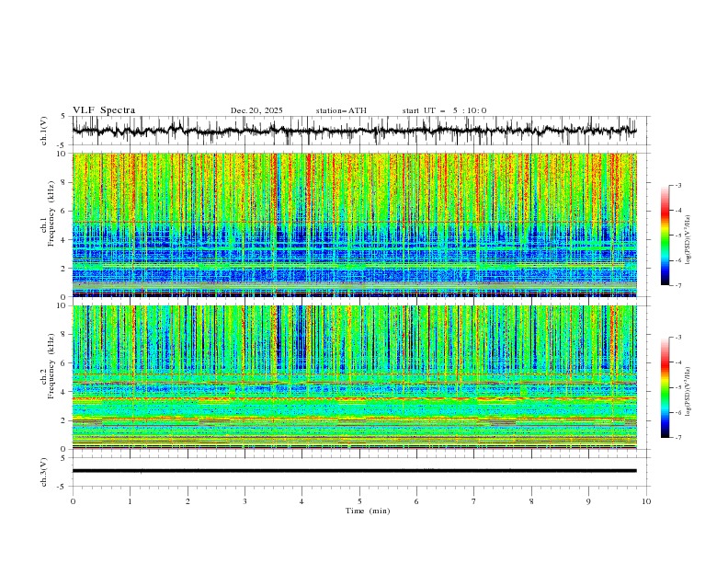
Task: Click the "start UT = 5 :10: 0" text
Action: point(444,110)
